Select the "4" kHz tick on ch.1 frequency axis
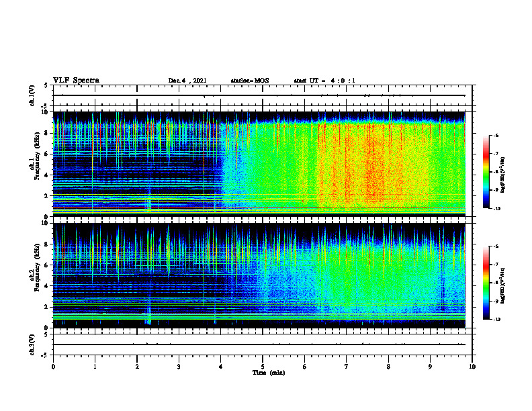Viewport: 532px width, 411px height. pyautogui.click(x=46, y=175)
